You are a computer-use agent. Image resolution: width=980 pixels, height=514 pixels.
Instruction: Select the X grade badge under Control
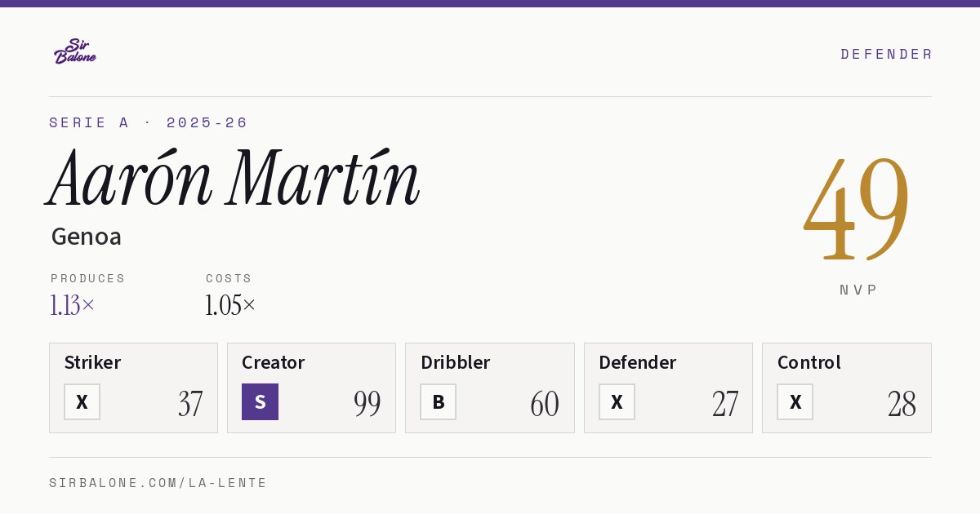pos(795,401)
